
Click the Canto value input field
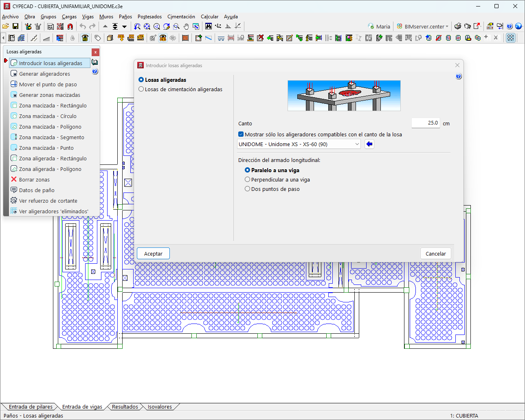(x=425, y=123)
